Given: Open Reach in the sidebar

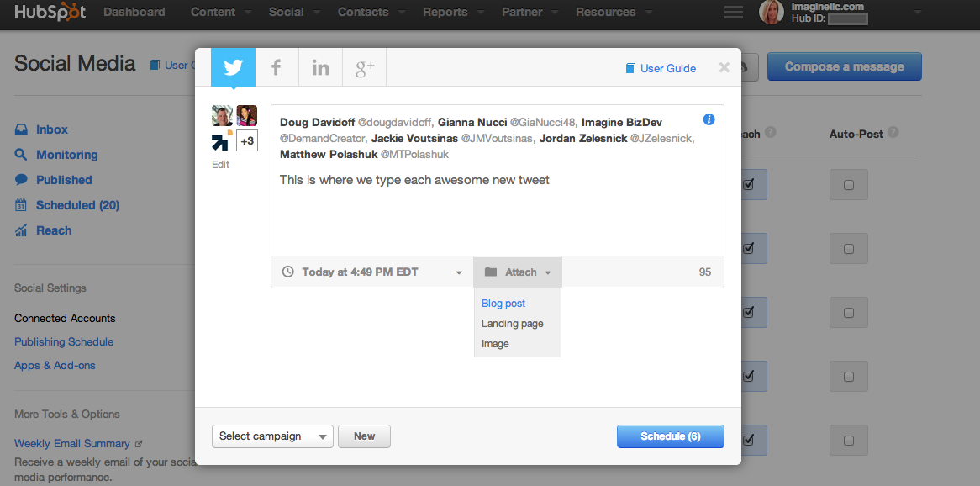Looking at the screenshot, I should point(54,230).
